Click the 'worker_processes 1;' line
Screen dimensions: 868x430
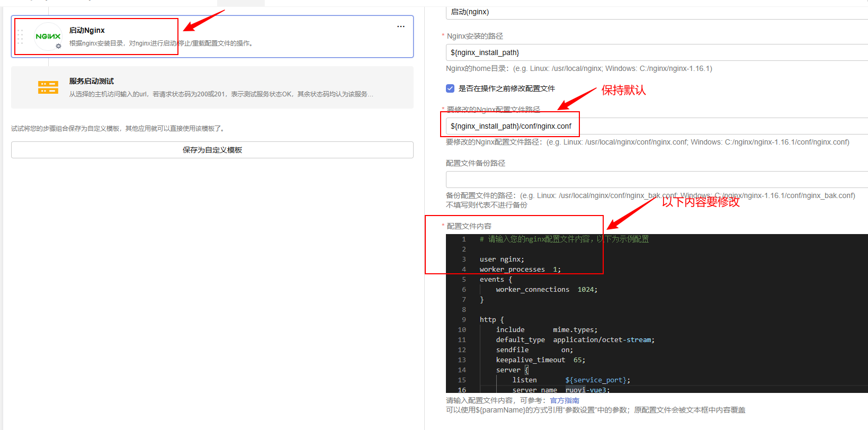(520, 270)
